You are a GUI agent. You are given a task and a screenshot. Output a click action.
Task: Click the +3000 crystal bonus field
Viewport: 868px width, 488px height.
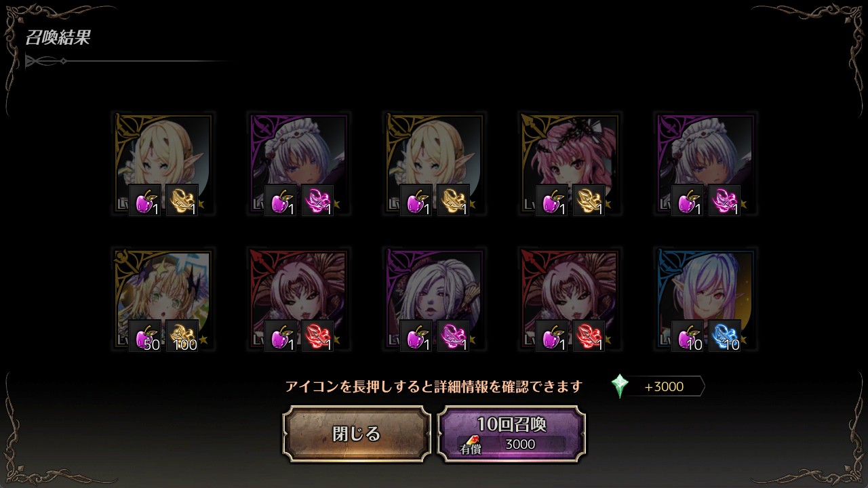click(x=663, y=386)
